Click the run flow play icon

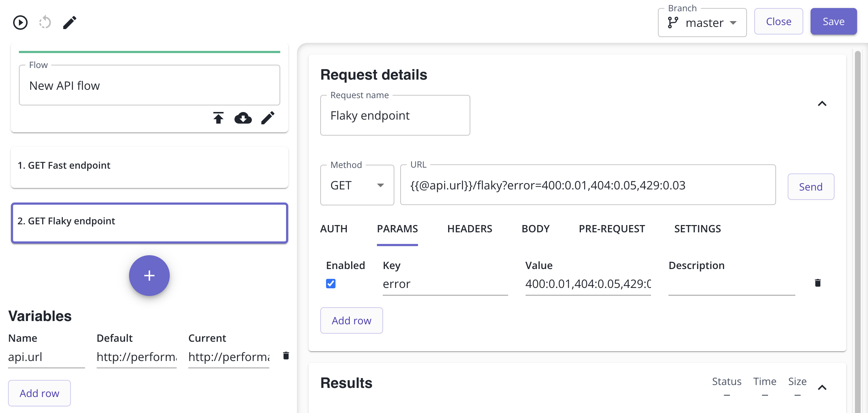click(x=20, y=23)
